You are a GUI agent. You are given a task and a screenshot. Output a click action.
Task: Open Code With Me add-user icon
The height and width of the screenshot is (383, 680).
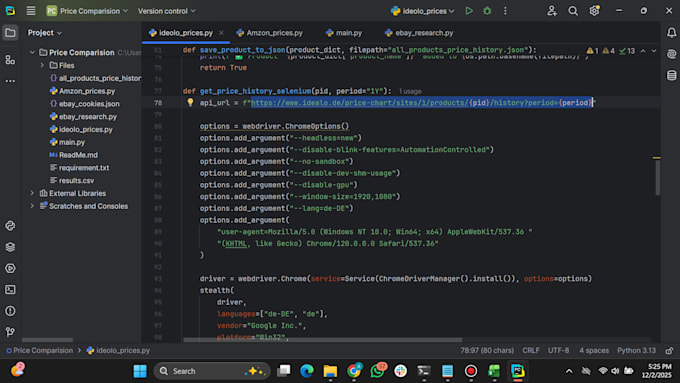click(x=552, y=11)
